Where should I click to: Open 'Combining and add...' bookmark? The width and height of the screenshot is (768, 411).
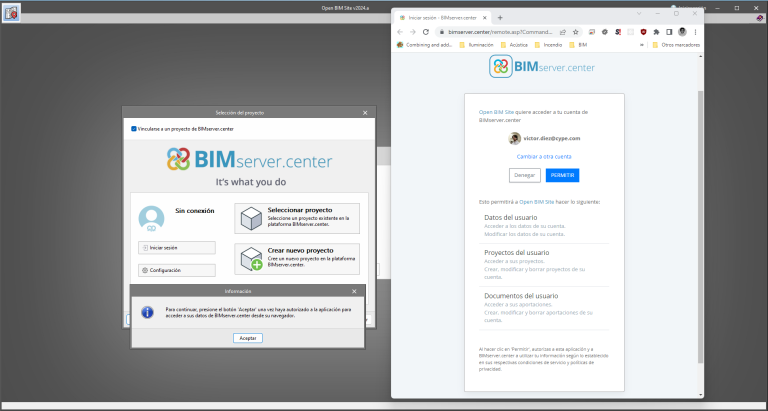[425, 45]
